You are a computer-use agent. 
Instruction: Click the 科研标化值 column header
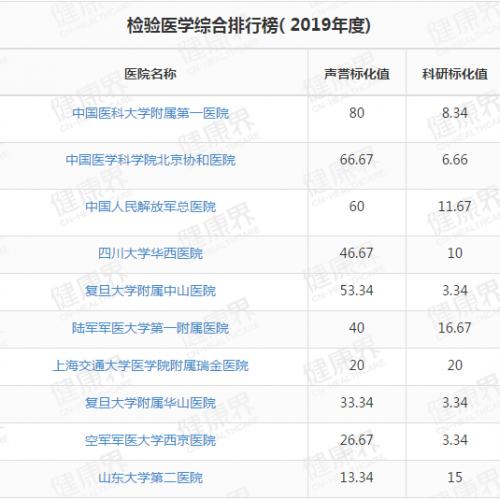pyautogui.click(x=455, y=74)
